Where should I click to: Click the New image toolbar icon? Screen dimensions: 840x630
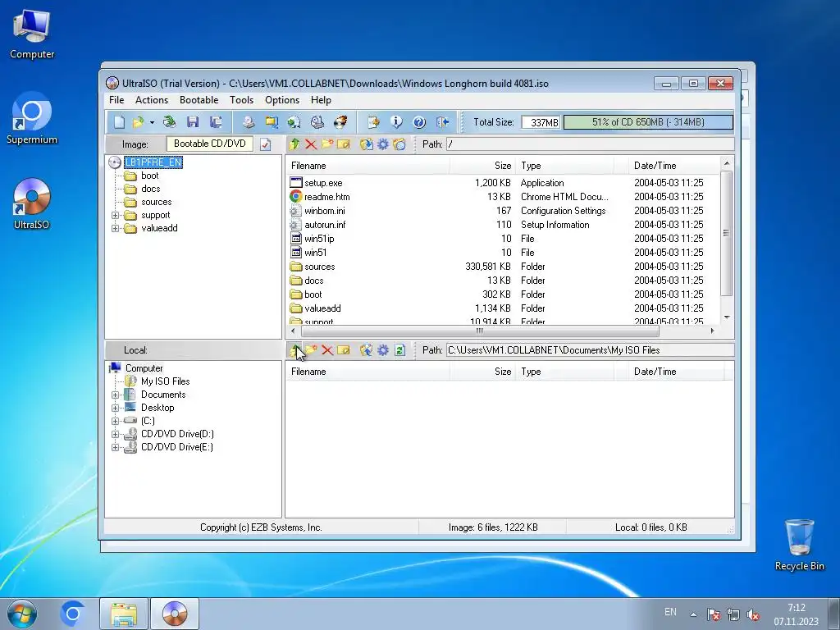tap(119, 122)
